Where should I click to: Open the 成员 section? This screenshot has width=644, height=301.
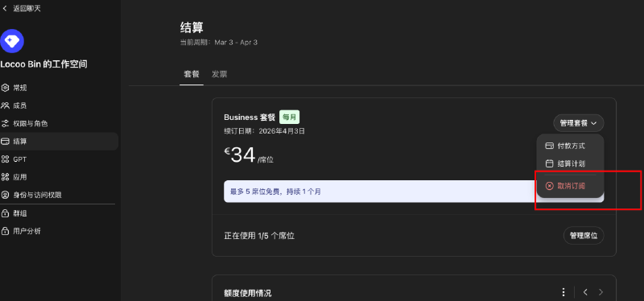point(59,105)
